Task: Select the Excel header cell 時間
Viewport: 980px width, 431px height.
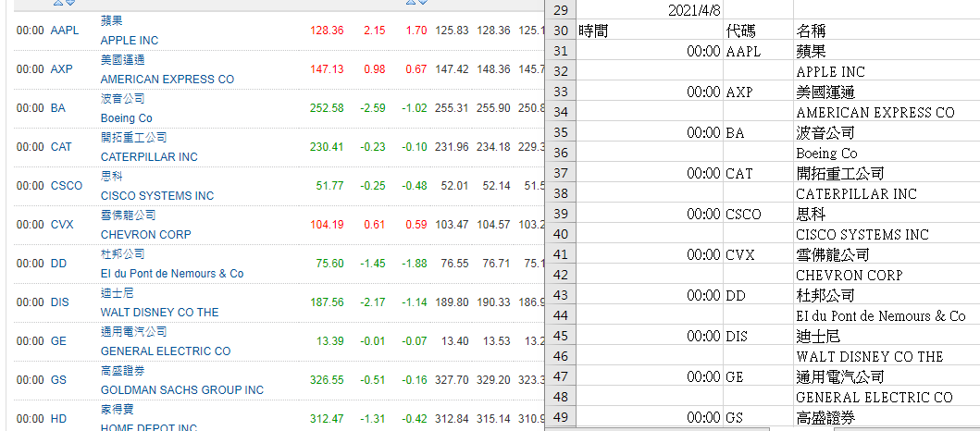Action: point(650,31)
